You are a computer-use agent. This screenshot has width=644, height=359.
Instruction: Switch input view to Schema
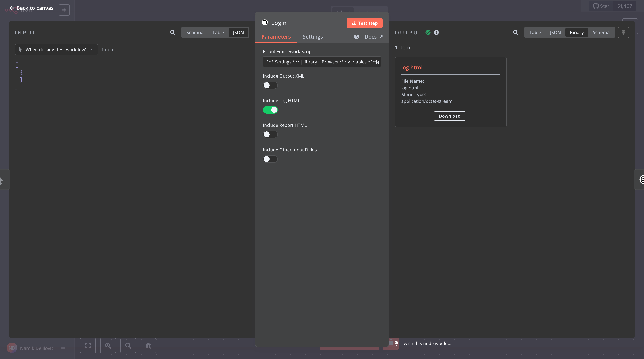coord(195,32)
